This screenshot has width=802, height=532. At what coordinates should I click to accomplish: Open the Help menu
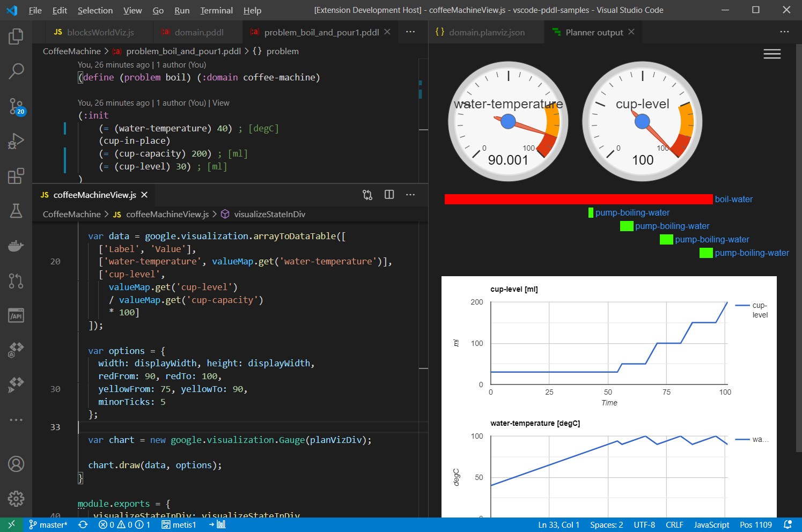252,10
